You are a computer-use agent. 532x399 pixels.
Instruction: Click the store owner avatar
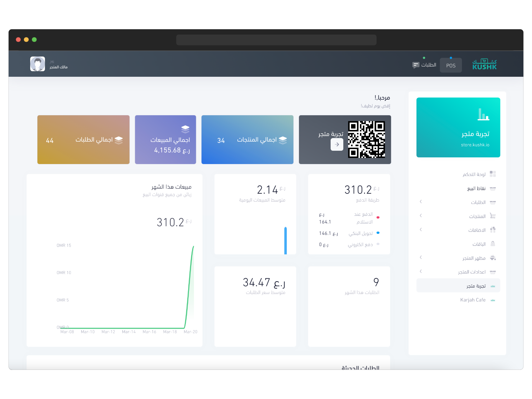(37, 64)
